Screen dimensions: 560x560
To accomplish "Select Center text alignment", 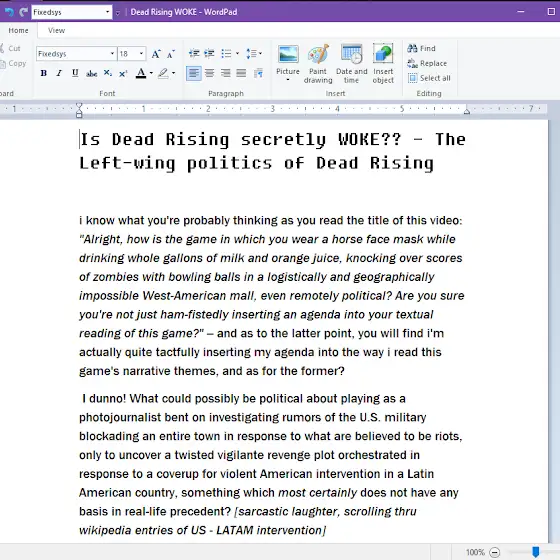I will coord(210,74).
